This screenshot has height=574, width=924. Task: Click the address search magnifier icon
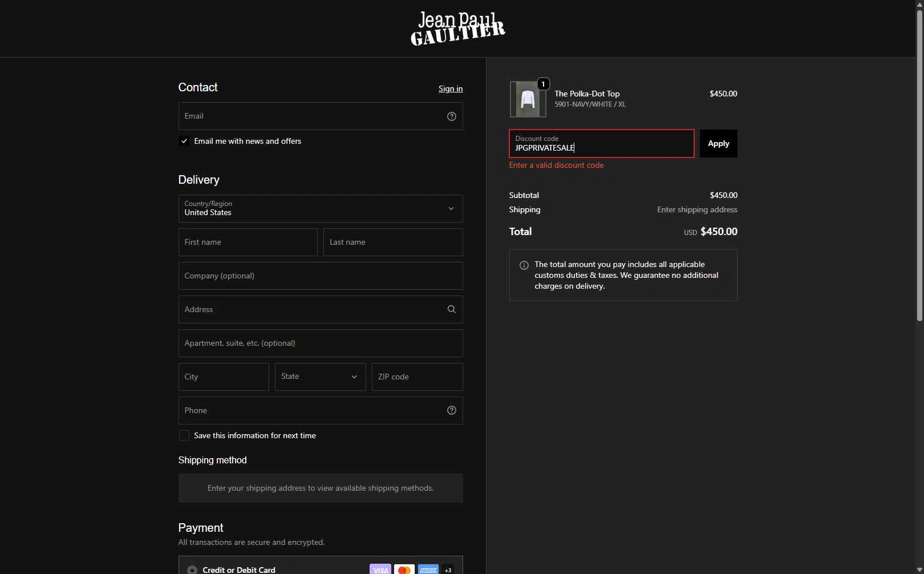451,309
